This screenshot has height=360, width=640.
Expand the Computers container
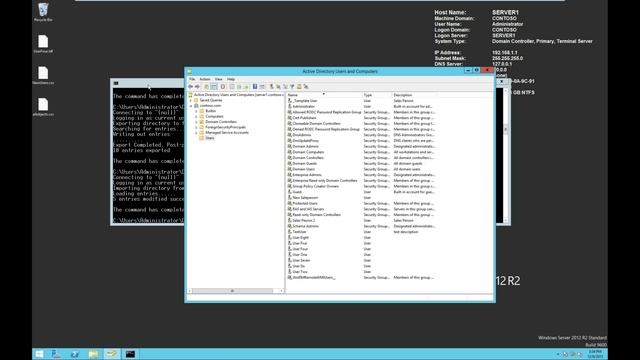click(x=196, y=116)
